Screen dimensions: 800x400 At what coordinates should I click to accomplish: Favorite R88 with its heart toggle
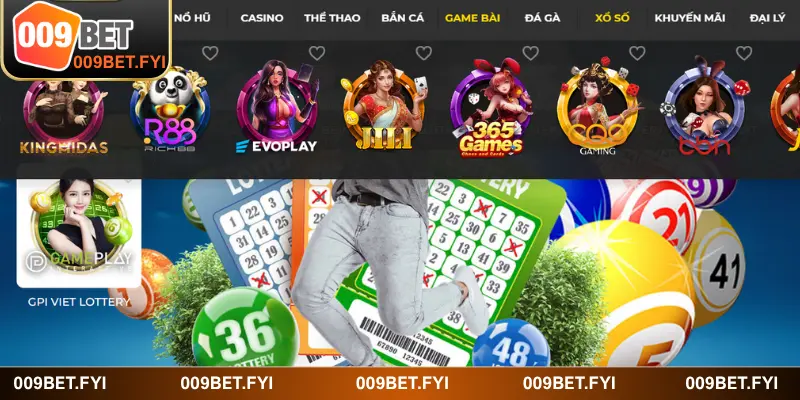[210, 53]
